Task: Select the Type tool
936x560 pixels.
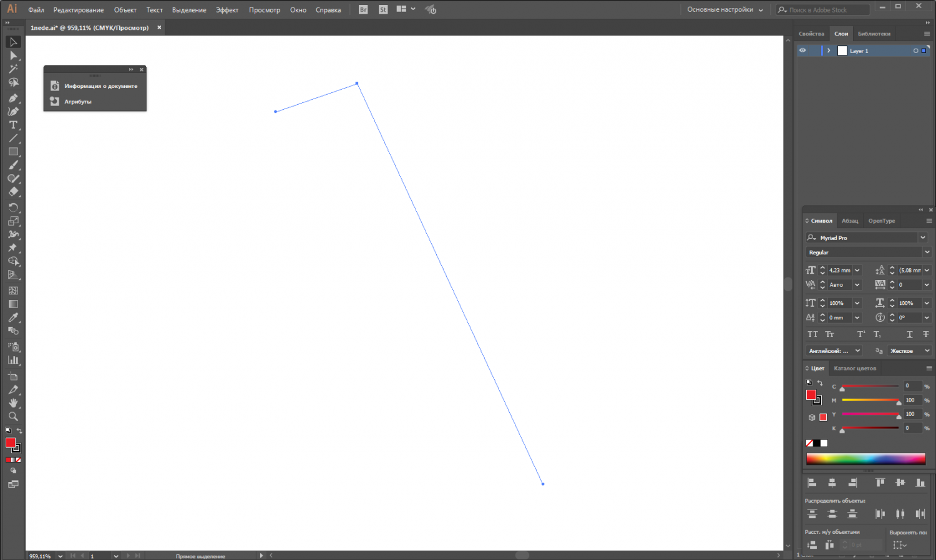Action: [x=13, y=125]
